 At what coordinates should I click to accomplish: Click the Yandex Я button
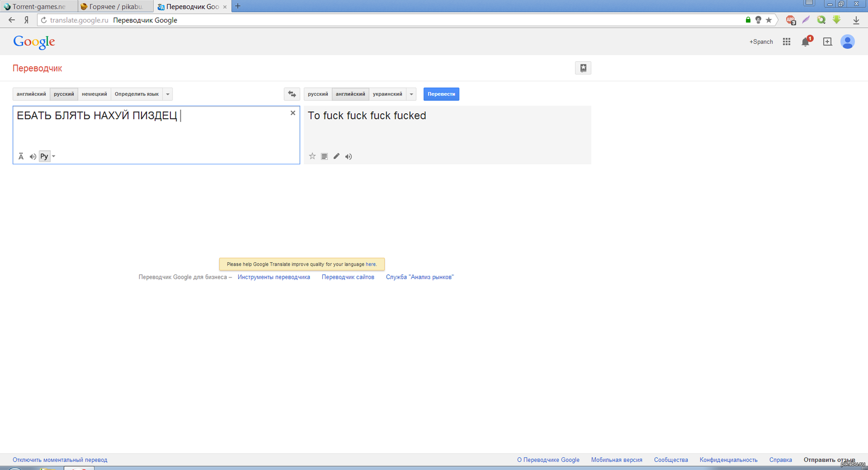coord(26,20)
